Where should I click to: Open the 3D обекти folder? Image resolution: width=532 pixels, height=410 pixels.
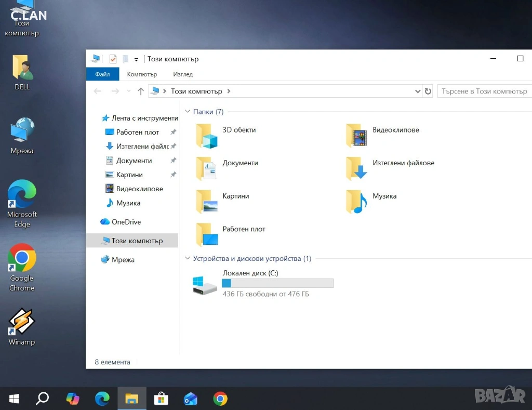coord(207,136)
